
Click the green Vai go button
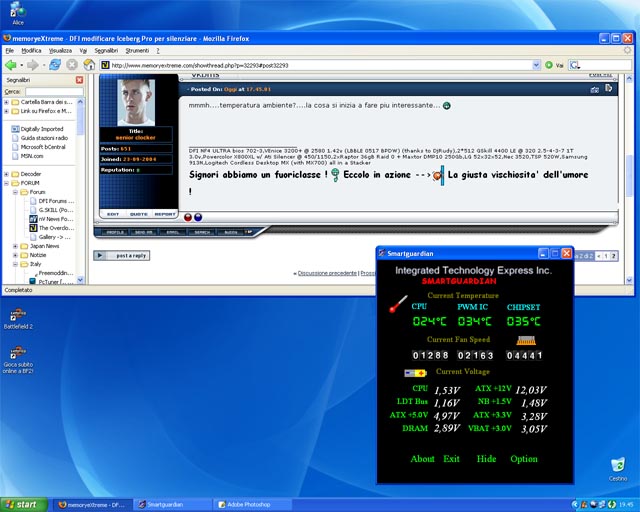coord(549,65)
